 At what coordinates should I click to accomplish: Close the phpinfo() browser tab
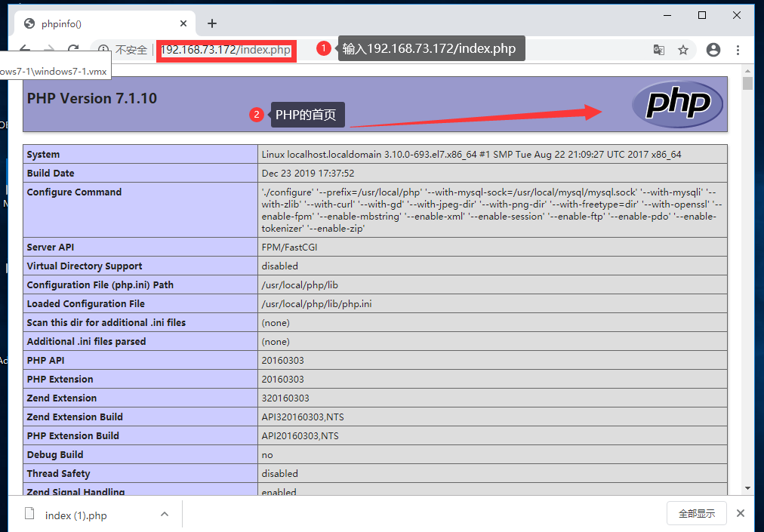[x=183, y=23]
